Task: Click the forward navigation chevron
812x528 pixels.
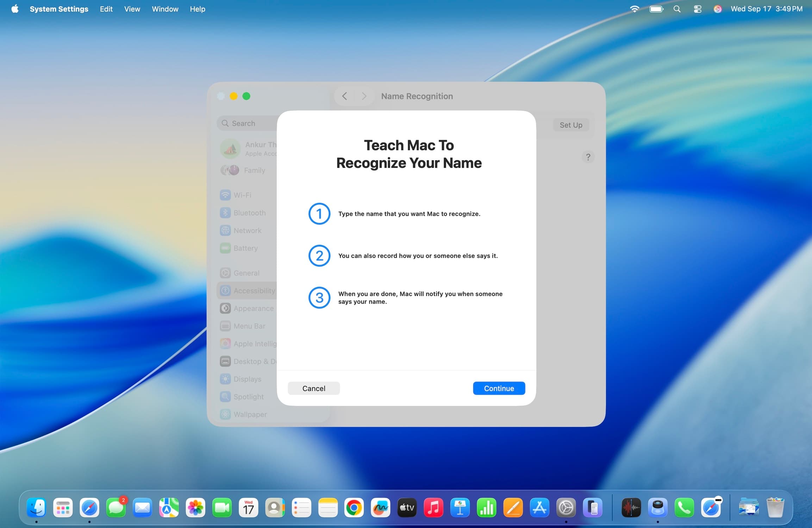Action: click(x=363, y=96)
